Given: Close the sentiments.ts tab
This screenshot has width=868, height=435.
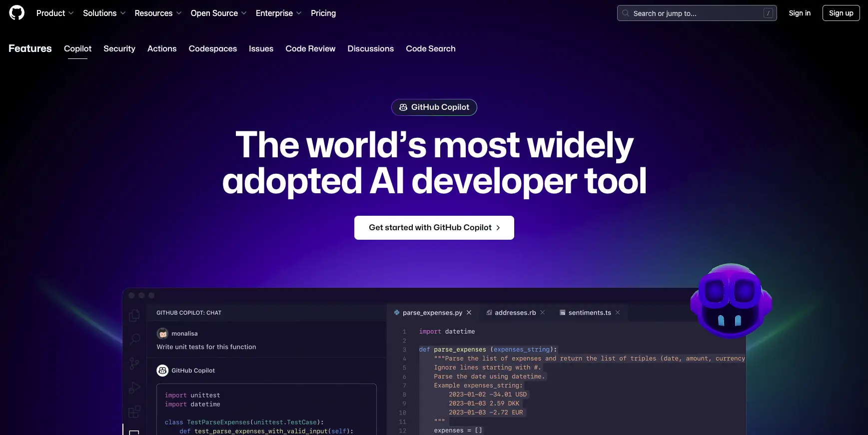Looking at the screenshot, I should 618,313.
